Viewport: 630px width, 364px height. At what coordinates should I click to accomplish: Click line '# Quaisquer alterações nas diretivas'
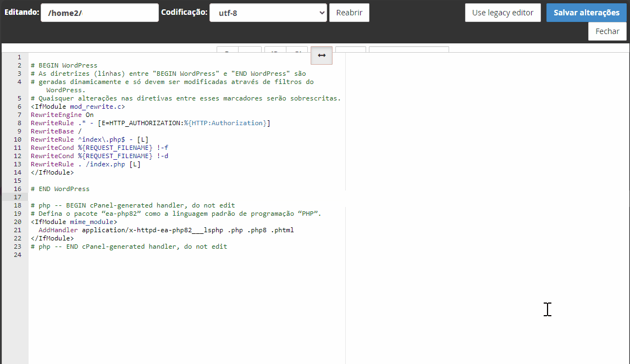point(186,98)
